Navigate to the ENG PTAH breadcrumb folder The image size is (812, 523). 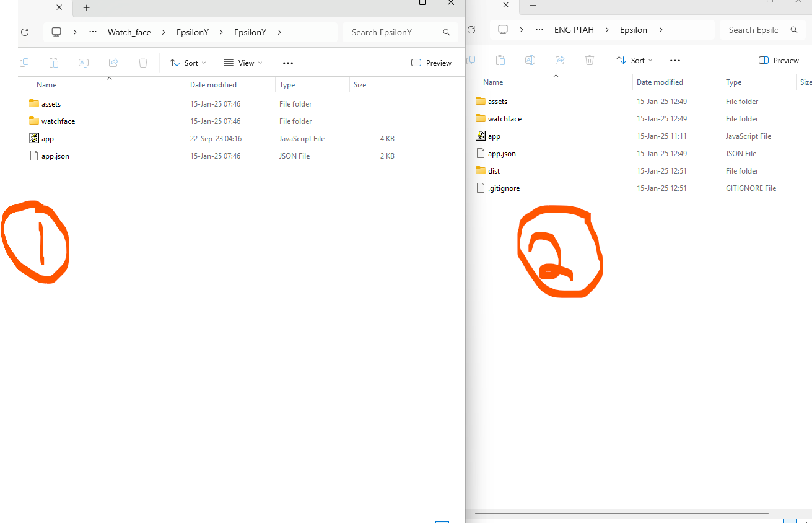point(574,30)
